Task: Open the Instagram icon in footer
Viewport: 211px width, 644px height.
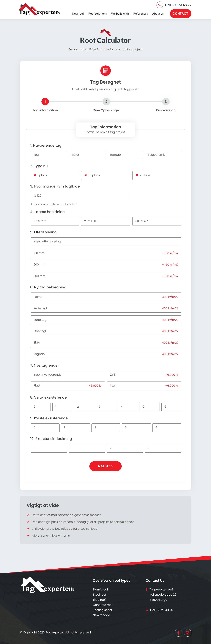Action: click(x=187, y=633)
